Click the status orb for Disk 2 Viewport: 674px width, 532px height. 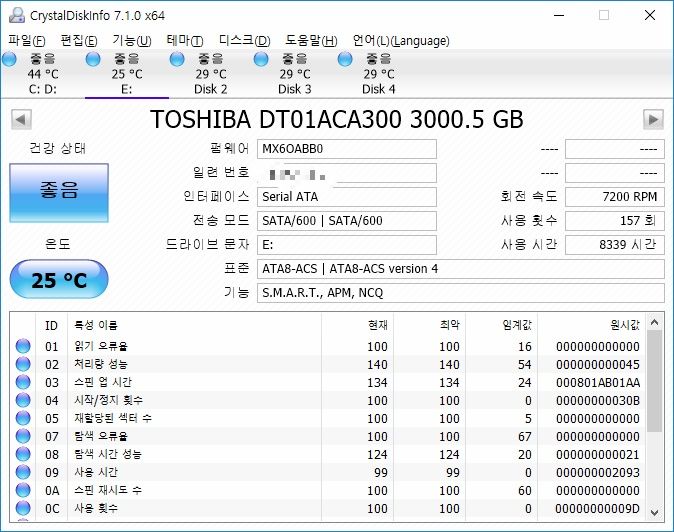177,59
